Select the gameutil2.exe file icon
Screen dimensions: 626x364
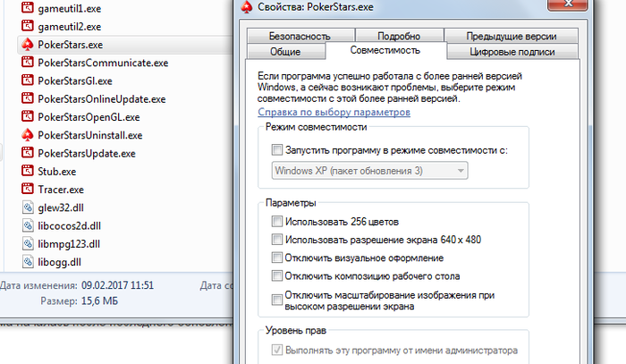click(27, 26)
